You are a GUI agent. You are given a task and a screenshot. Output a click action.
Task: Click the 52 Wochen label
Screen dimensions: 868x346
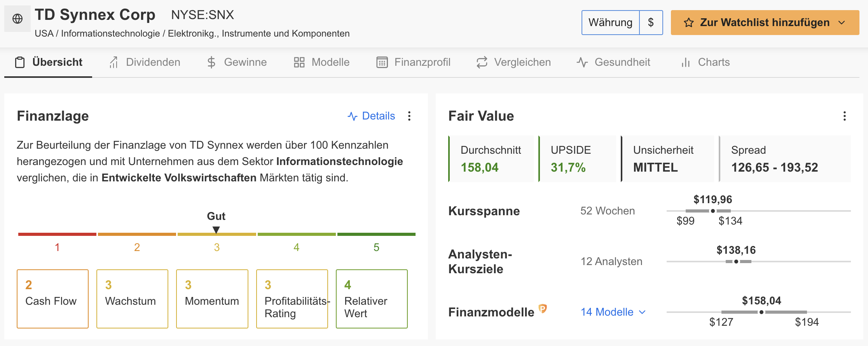point(608,211)
